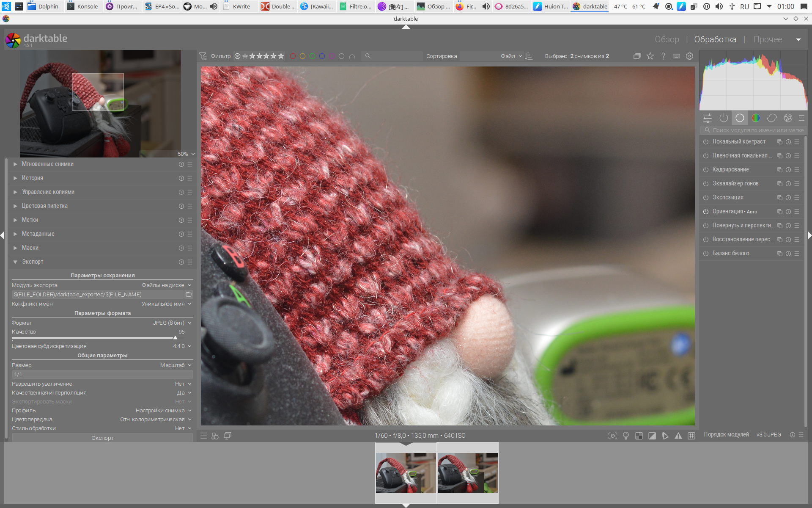The height and width of the screenshot is (508, 812).
Task: Toggle raw overexposed indicator icon
Action: 639,436
